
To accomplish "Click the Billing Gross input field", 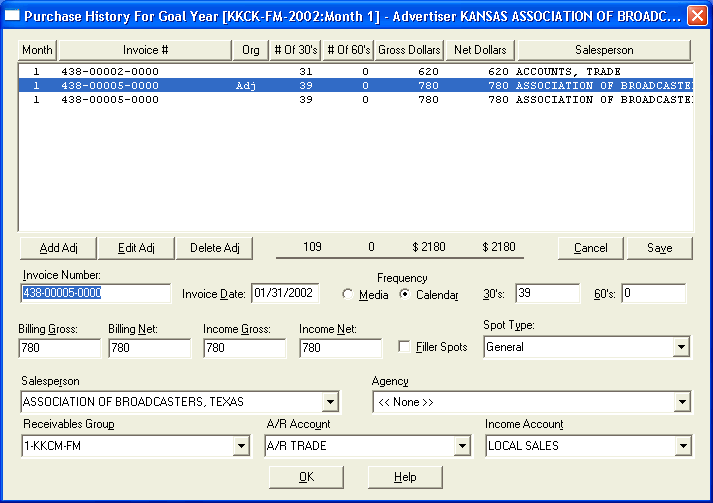I will pyautogui.click(x=59, y=348).
